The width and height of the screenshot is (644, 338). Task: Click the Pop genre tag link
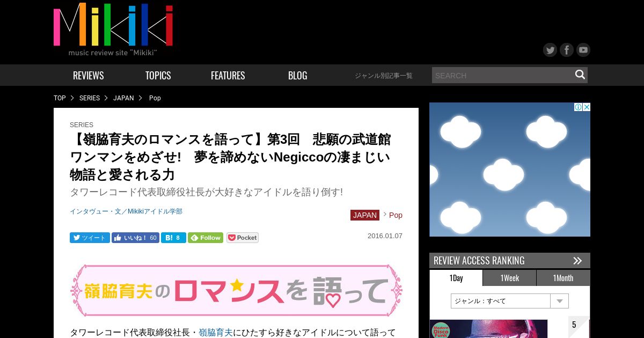[396, 215]
